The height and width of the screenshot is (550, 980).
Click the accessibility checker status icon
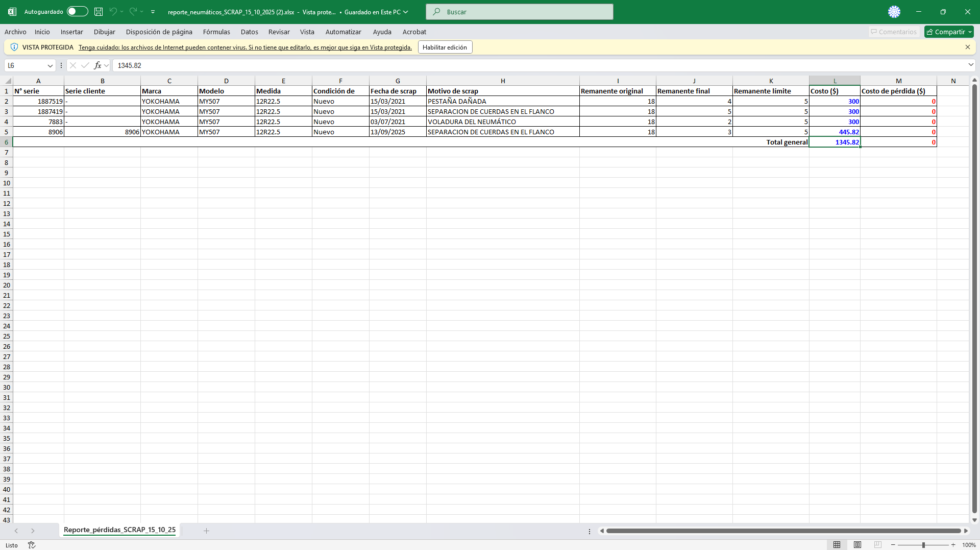coord(32,545)
